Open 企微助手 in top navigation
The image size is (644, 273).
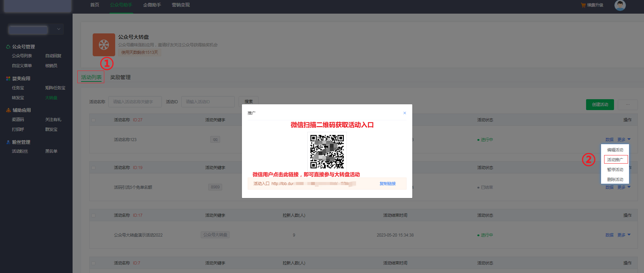152,5
